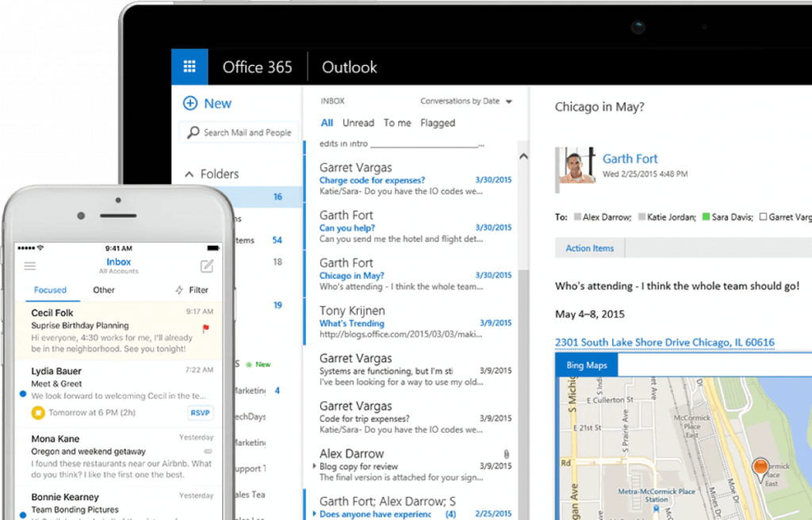Expand the Does anyone have experience thread
Image resolution: width=812 pixels, height=520 pixels.
tap(314, 514)
